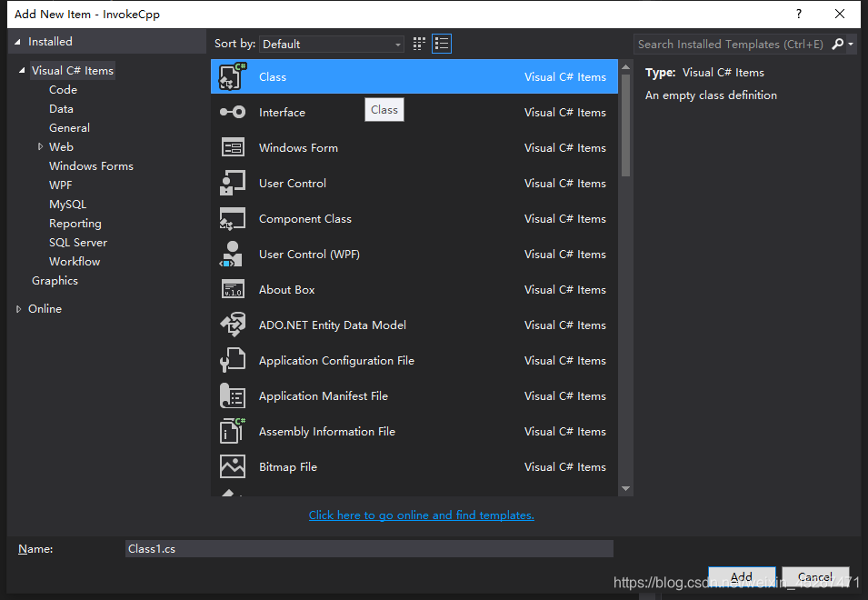Select the Component Class icon
868x600 pixels.
(x=233, y=218)
